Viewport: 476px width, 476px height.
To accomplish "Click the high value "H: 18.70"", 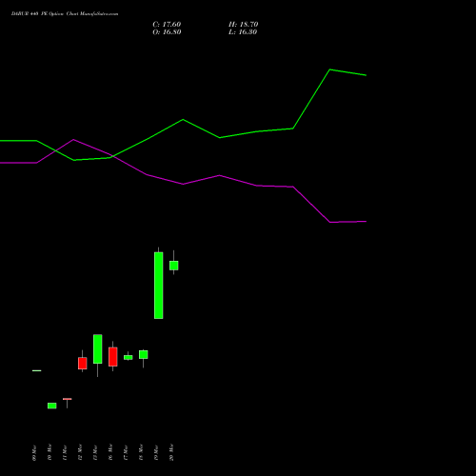I will [244, 25].
